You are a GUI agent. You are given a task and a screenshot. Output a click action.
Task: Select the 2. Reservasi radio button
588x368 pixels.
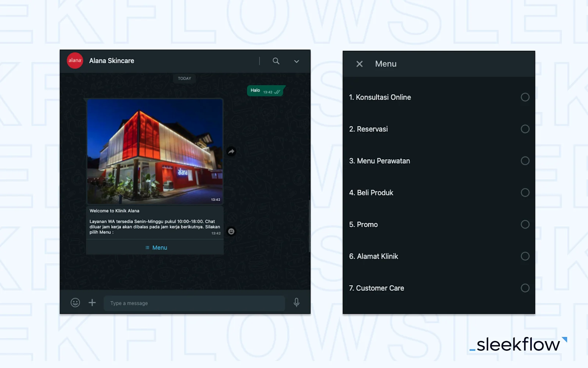click(525, 129)
